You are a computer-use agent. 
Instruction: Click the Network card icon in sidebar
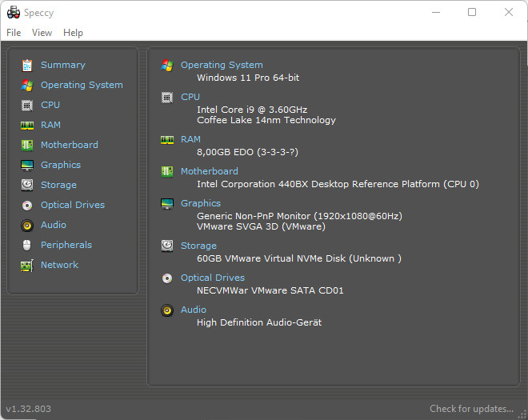(27, 265)
